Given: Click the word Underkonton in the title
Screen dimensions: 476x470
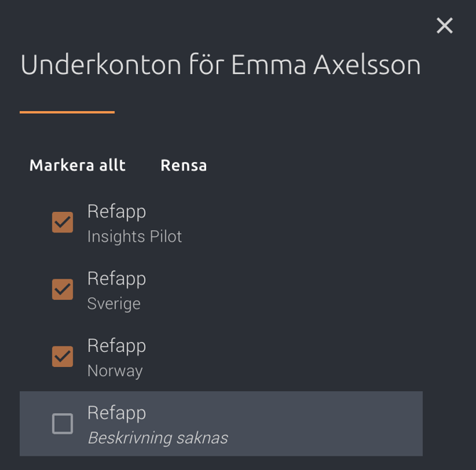Looking at the screenshot, I should 101,65.
